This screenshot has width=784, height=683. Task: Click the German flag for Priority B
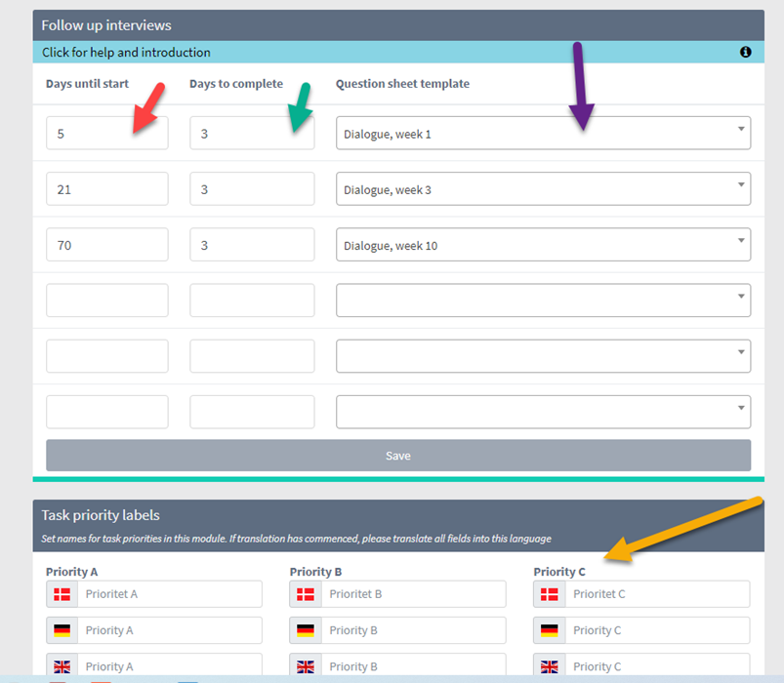[305, 629]
